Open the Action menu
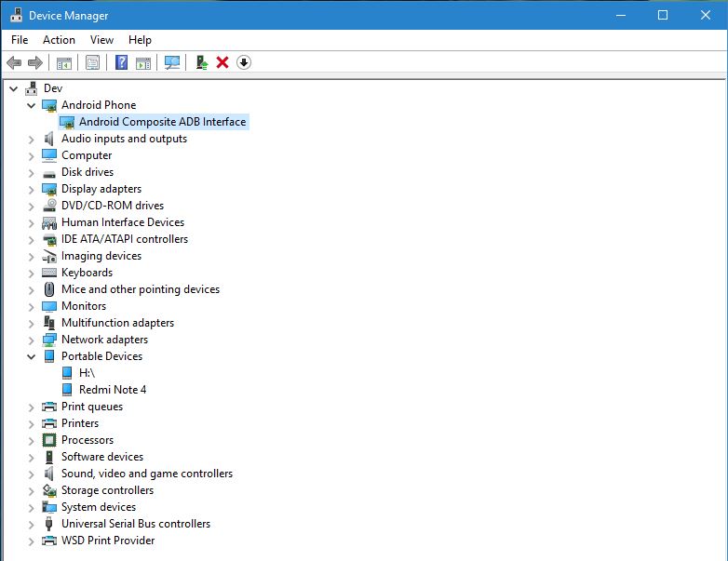The height and width of the screenshot is (561, 728). [59, 40]
